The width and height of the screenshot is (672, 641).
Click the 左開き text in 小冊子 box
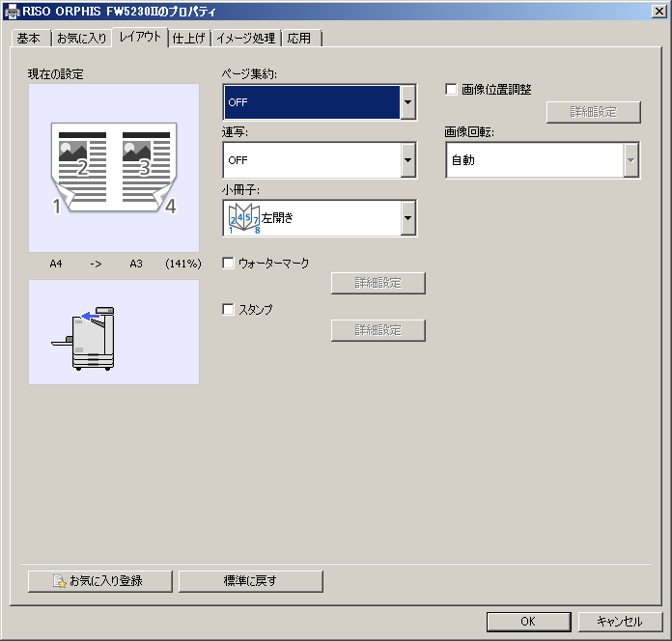[277, 217]
